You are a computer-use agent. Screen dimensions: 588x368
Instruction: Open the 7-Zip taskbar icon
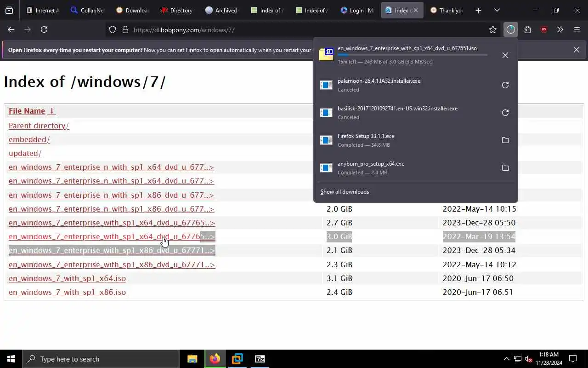point(260,359)
